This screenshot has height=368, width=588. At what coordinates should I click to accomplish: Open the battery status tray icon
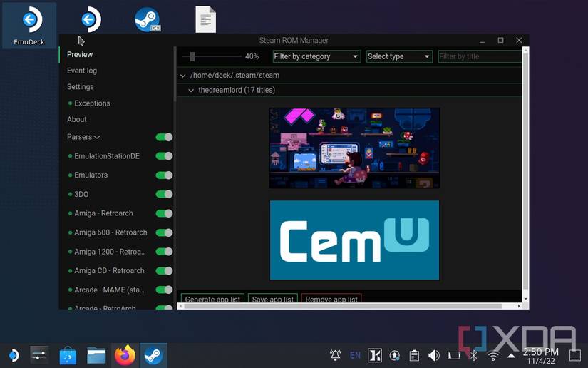click(x=453, y=355)
